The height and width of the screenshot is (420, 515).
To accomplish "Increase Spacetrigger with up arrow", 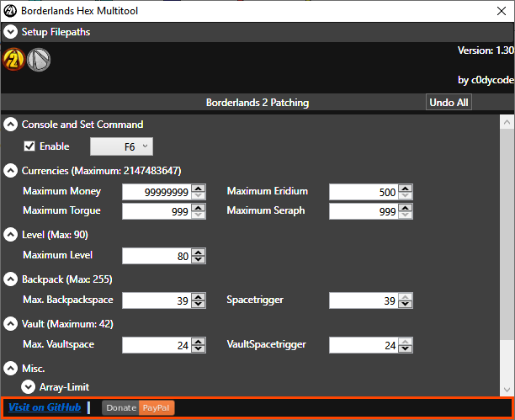I will pos(406,297).
